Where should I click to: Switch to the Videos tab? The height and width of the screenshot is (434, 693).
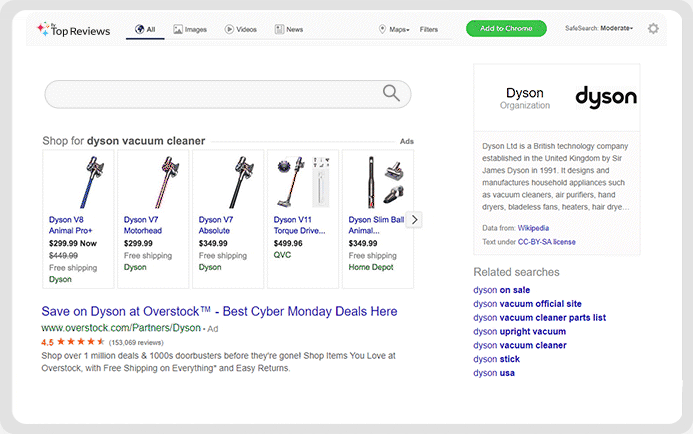click(x=241, y=30)
